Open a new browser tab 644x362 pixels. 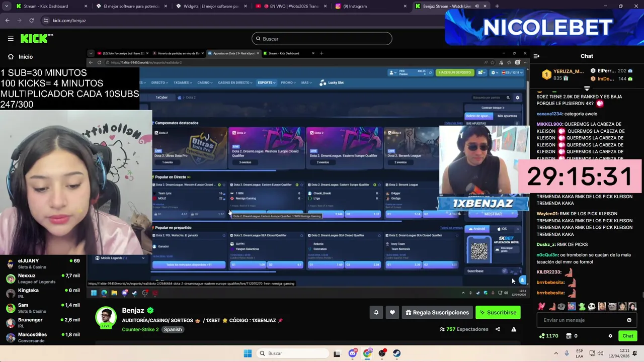click(497, 6)
